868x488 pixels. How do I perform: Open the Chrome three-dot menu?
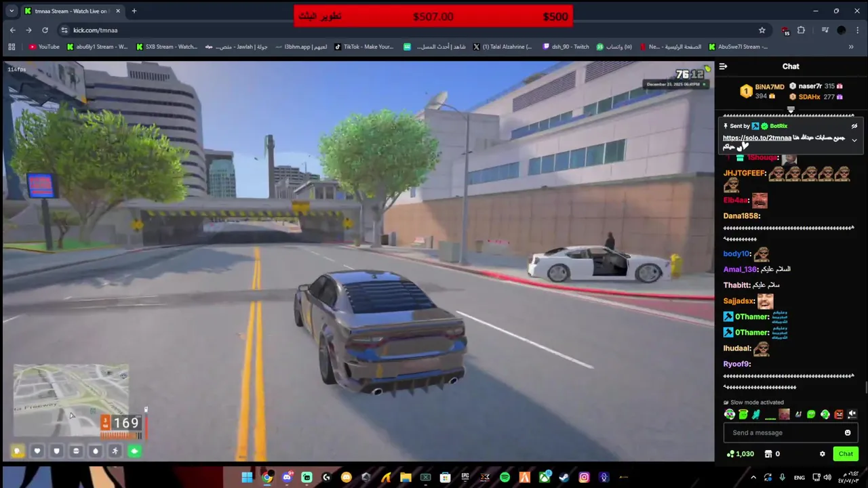click(858, 30)
